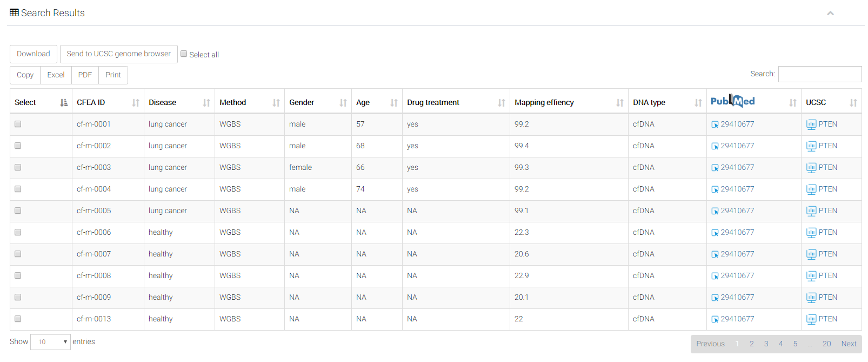Go to results page 3
The image size is (868, 362).
(766, 344)
